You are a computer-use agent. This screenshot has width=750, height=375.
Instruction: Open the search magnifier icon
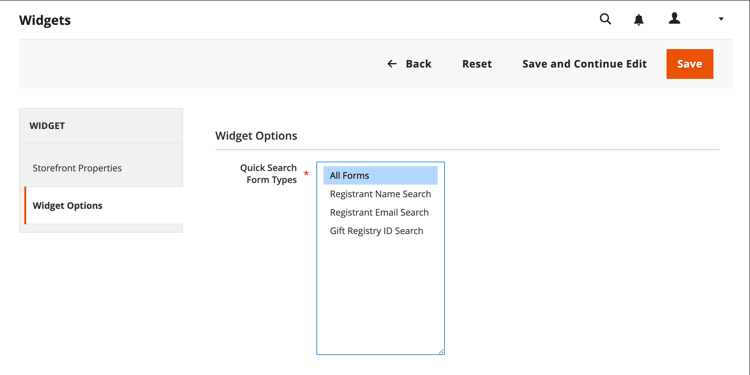[x=605, y=19]
